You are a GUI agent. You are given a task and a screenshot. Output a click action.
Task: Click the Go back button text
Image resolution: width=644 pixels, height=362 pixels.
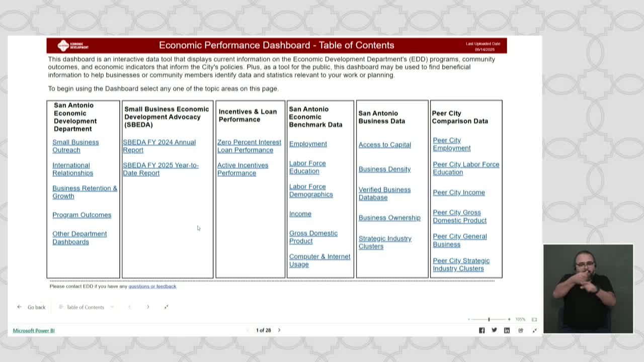tap(36, 307)
